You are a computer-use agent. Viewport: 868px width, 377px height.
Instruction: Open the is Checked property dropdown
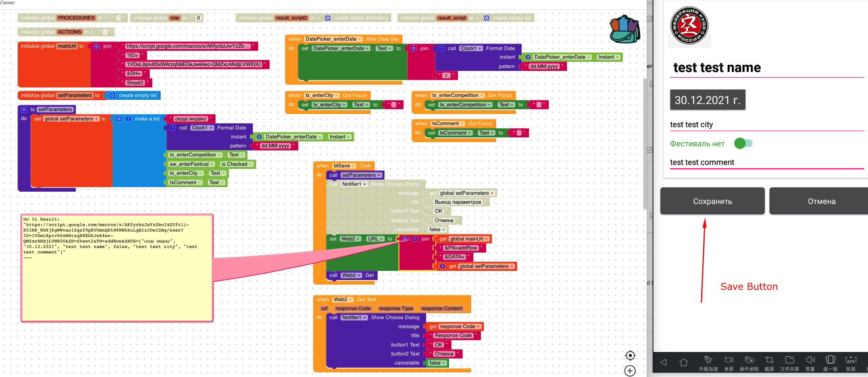pos(236,164)
